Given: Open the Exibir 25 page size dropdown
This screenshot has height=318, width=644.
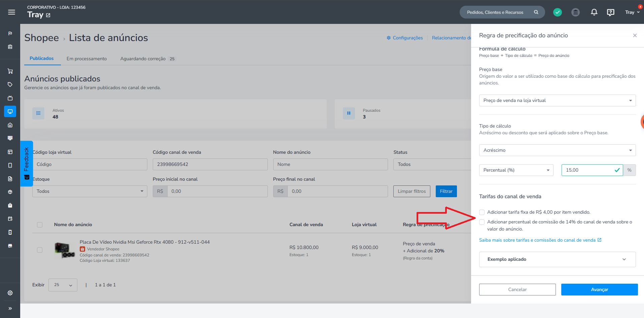Looking at the screenshot, I should (x=63, y=285).
